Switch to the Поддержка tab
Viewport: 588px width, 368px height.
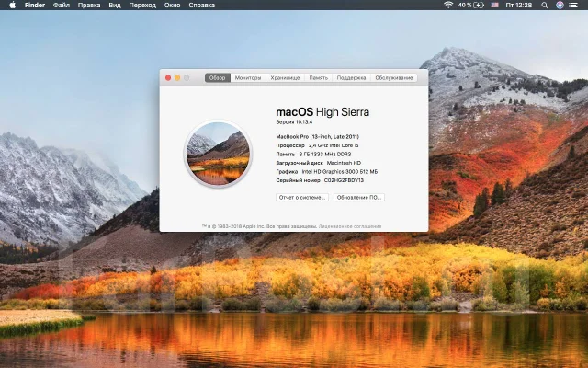point(351,77)
